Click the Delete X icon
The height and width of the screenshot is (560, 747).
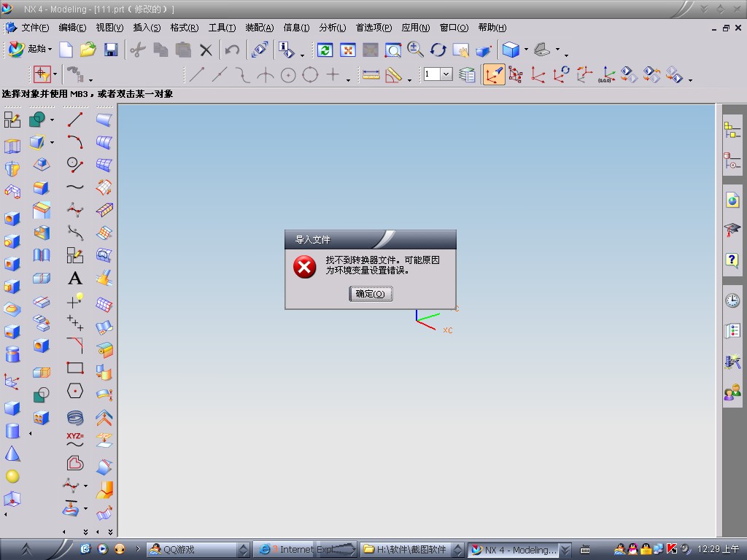206,50
